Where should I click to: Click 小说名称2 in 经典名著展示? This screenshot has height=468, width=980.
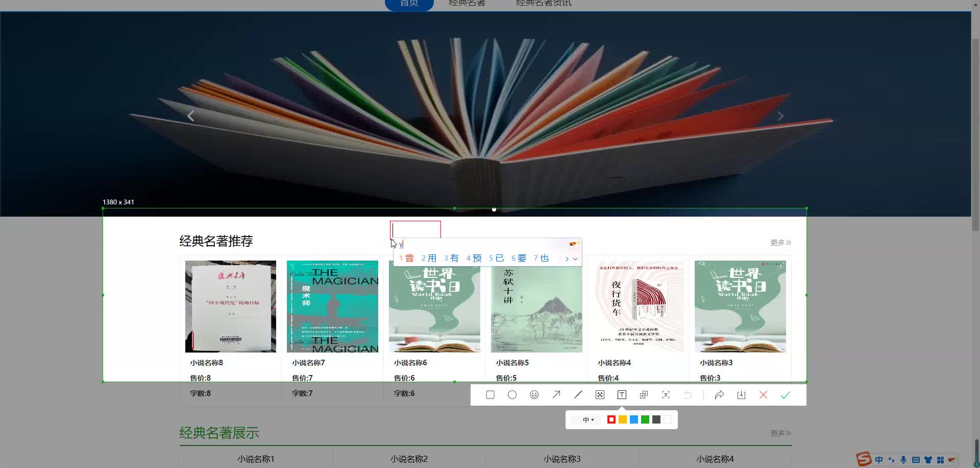[x=409, y=459]
